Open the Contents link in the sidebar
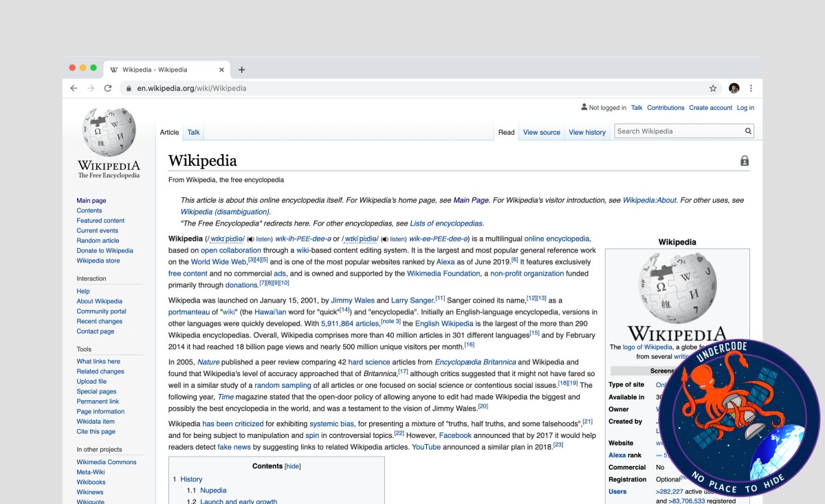This screenshot has width=825, height=504. [89, 210]
